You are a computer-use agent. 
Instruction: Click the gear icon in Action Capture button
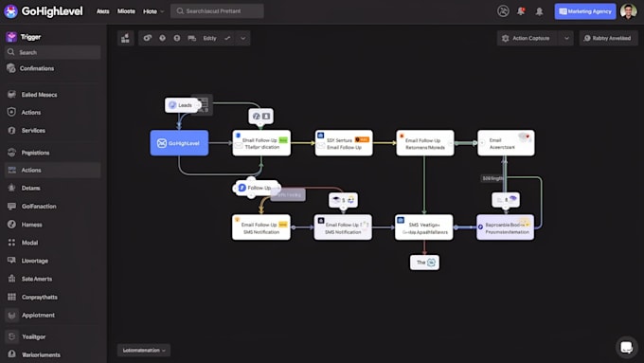click(x=506, y=38)
